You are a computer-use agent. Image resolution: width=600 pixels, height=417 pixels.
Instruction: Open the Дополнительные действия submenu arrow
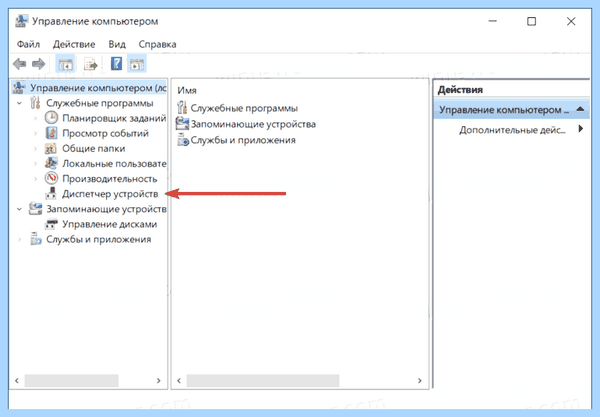coord(581,129)
